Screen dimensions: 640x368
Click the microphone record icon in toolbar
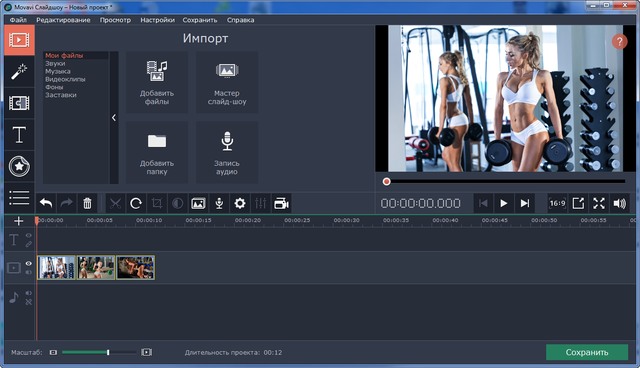point(219,203)
